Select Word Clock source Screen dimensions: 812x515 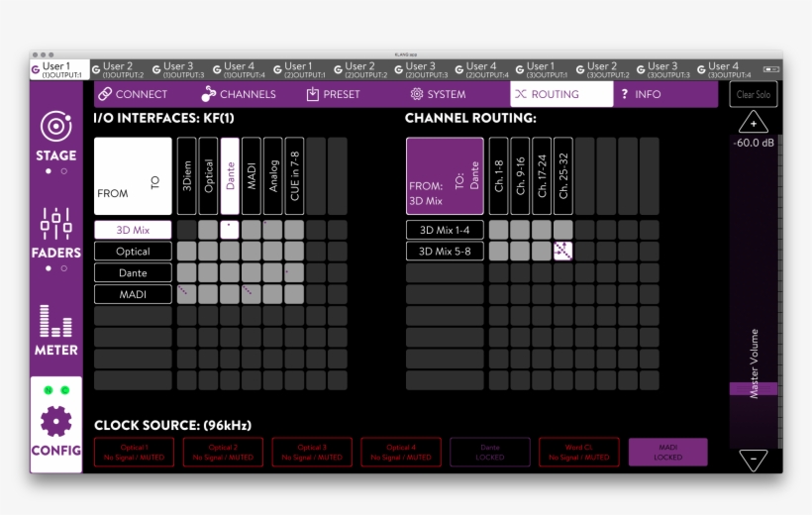click(578, 452)
